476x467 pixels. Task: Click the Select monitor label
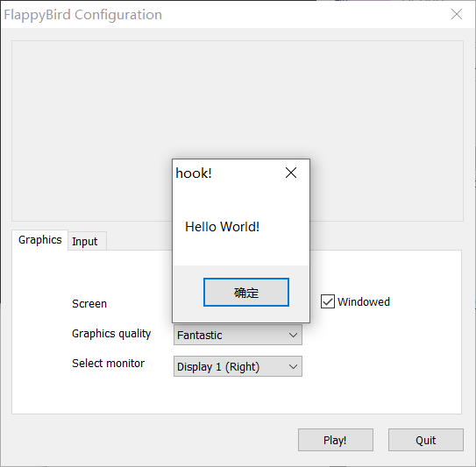click(108, 364)
